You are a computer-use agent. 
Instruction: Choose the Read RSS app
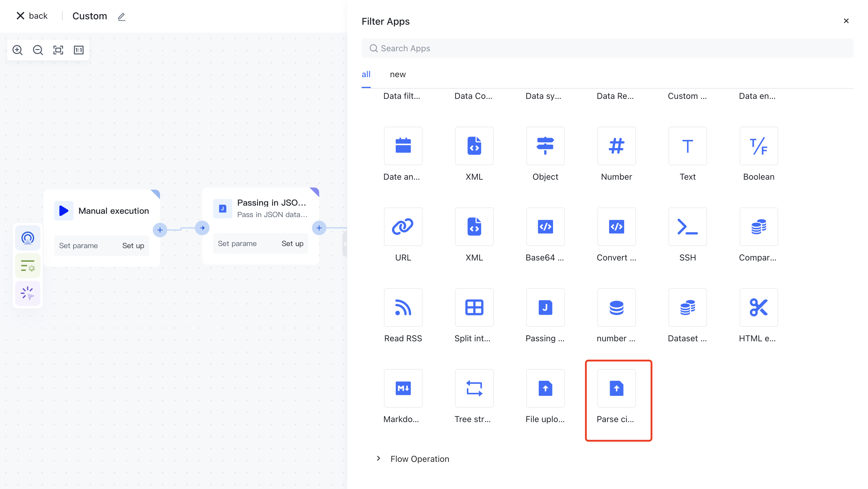pyautogui.click(x=403, y=307)
